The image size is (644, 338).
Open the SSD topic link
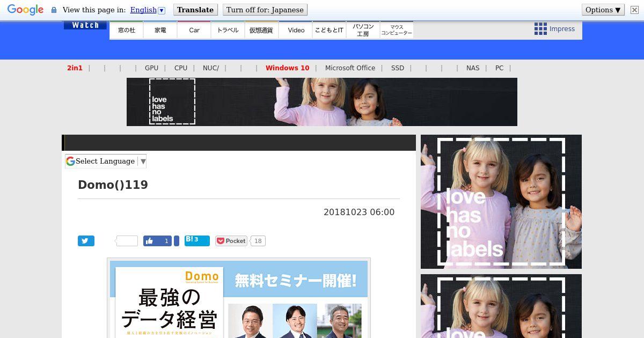coord(398,68)
